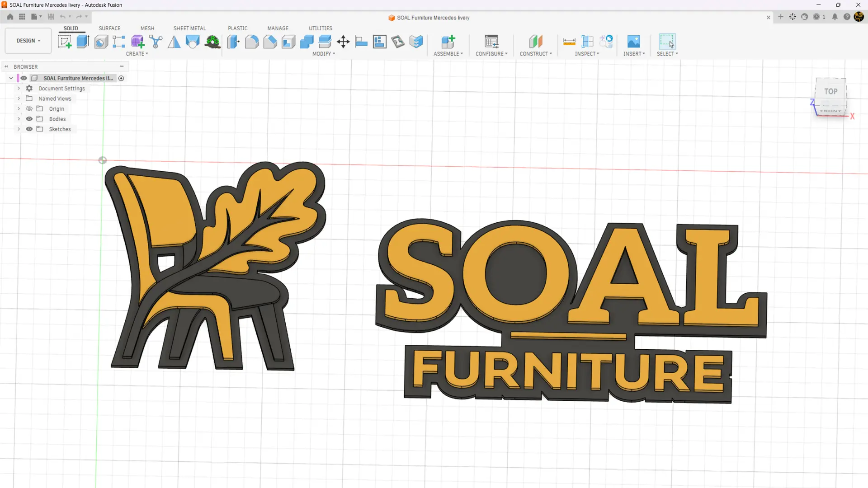Screen dimensions: 868x488
Task: Expand the Named Views node
Action: (x=19, y=99)
